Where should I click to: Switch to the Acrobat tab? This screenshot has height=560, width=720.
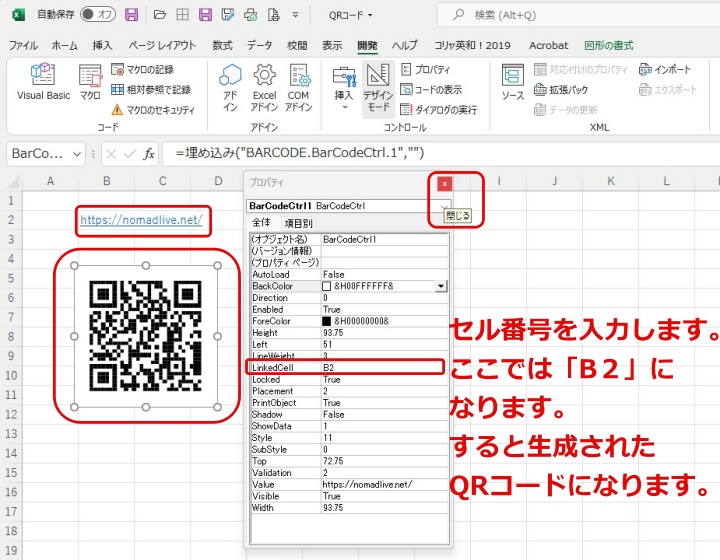click(548, 45)
